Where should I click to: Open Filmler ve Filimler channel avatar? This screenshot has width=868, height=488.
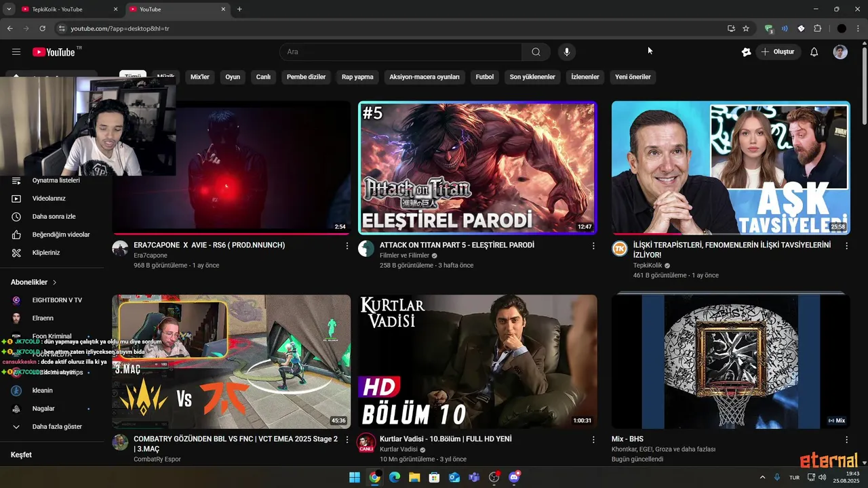click(366, 248)
